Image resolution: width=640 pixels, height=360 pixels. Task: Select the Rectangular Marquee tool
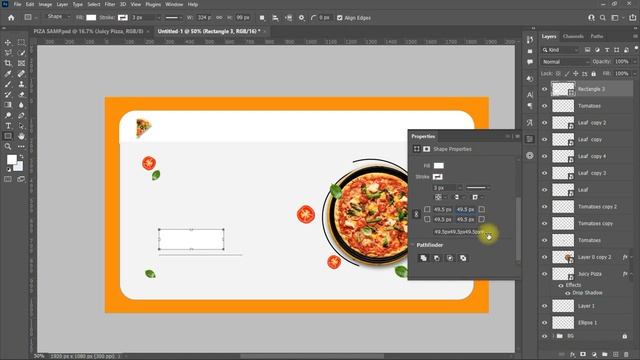pos(21,42)
